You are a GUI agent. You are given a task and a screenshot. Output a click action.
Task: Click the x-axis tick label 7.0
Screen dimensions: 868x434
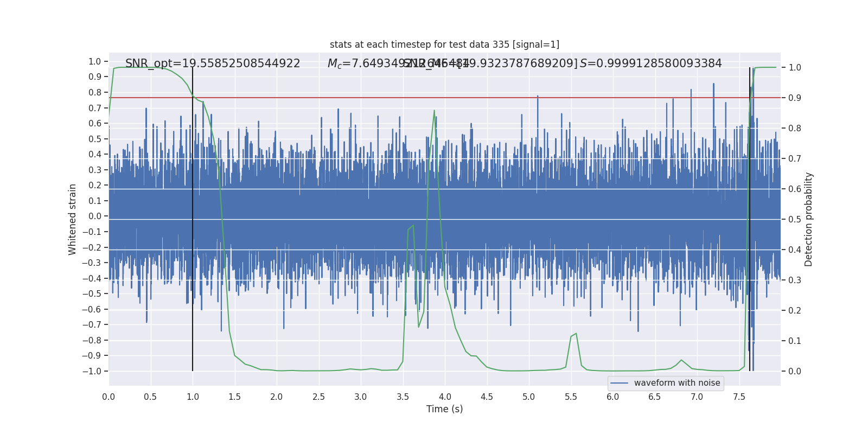(697, 397)
